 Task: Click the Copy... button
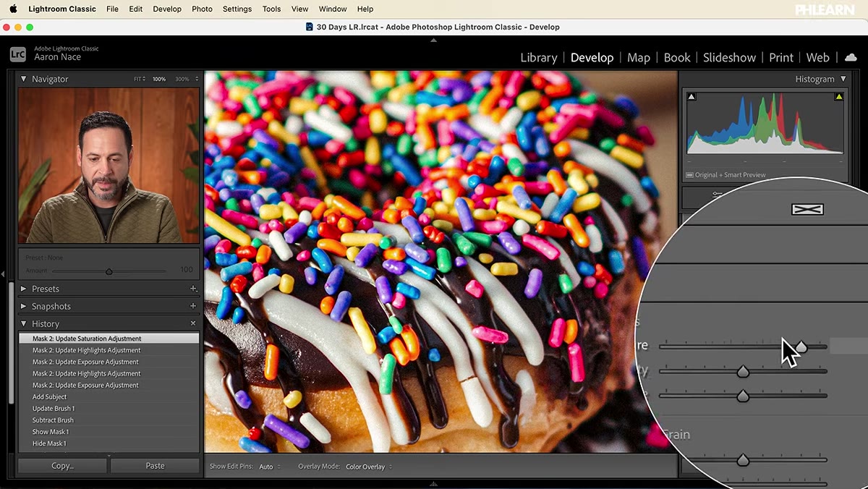[x=63, y=466]
